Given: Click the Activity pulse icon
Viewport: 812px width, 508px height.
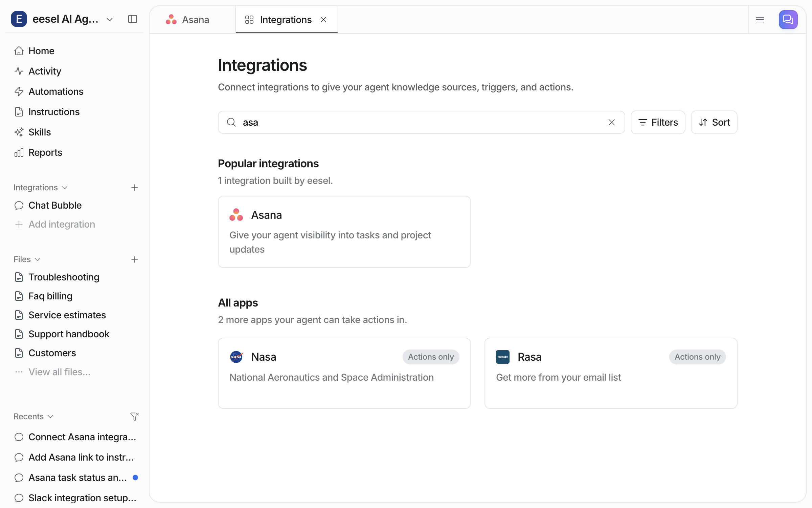Looking at the screenshot, I should 19,71.
